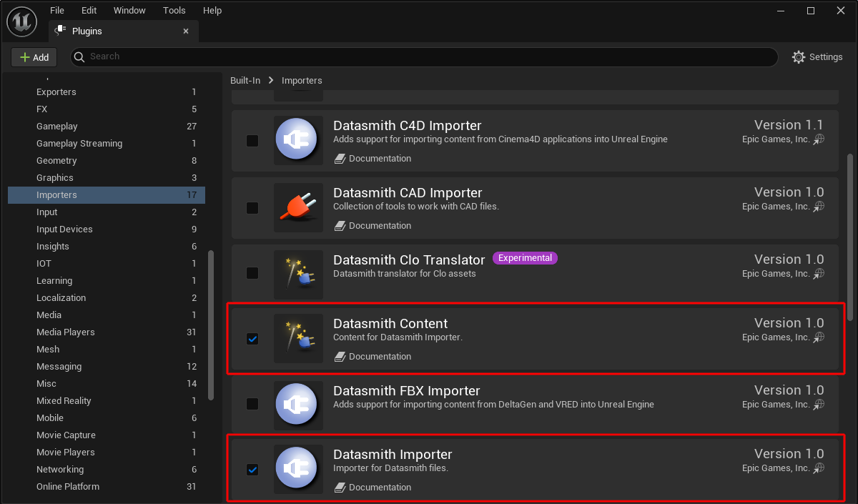Uncheck the Datasmith Importer plugin checkbox
This screenshot has height=504, width=858.
[x=252, y=470]
